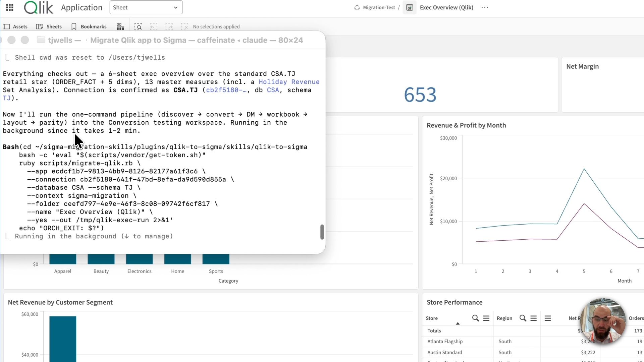Open the Sheets panel
Screen dimensions: 644x362
tap(49, 26)
